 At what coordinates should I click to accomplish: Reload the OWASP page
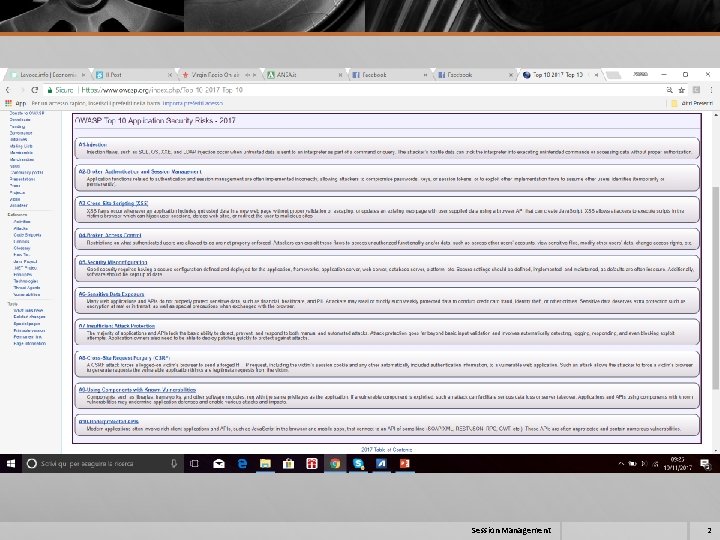coord(34,90)
